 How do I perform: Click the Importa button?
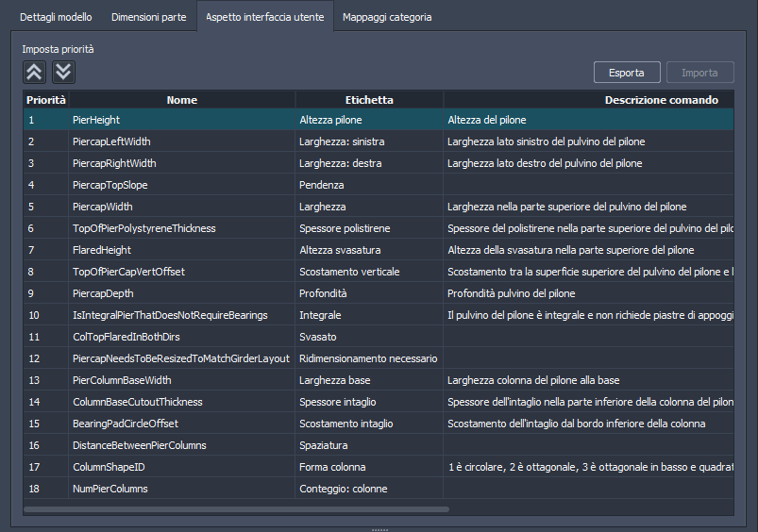[699, 73]
